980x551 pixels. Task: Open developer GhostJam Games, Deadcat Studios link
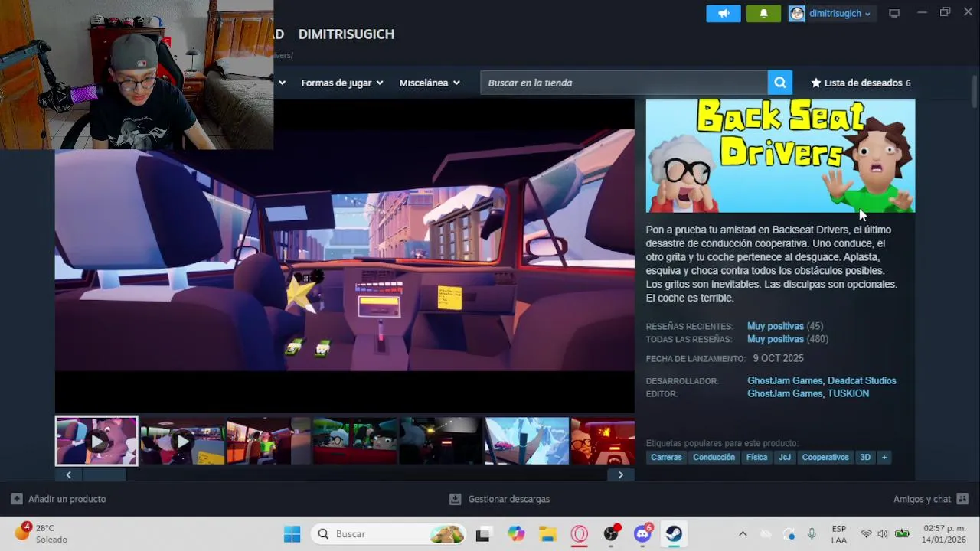[822, 380]
